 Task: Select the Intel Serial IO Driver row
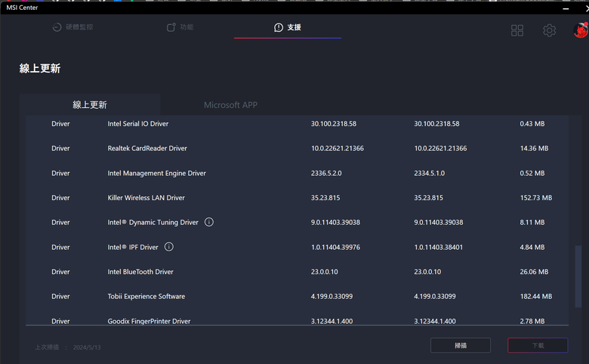point(297,124)
